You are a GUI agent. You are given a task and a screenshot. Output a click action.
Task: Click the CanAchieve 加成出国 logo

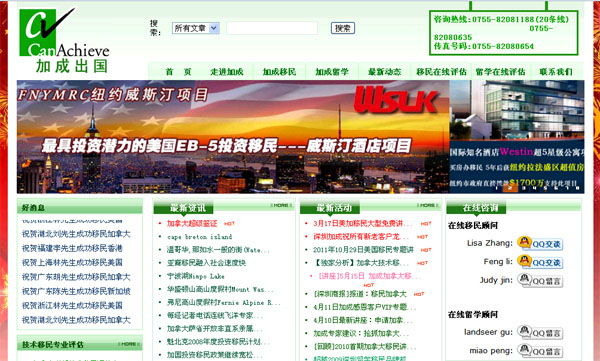pos(64,40)
